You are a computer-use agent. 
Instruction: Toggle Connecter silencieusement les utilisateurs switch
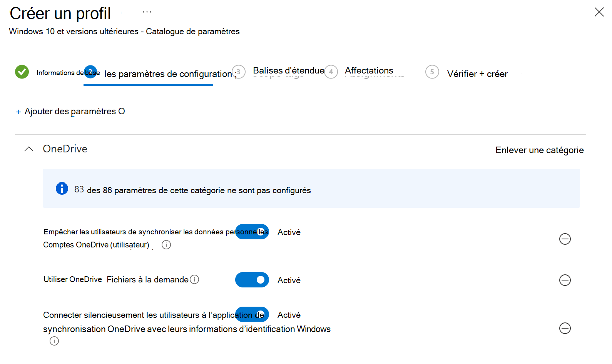tap(252, 314)
